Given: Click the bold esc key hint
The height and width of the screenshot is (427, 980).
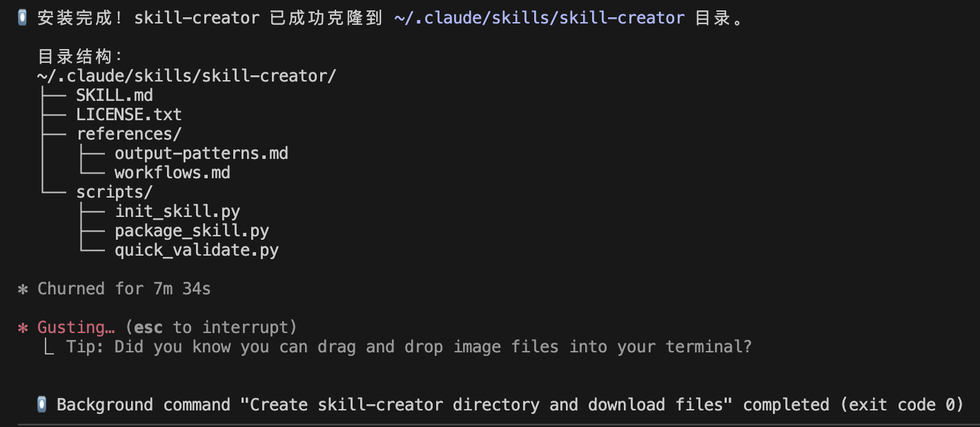Looking at the screenshot, I should click(x=148, y=328).
